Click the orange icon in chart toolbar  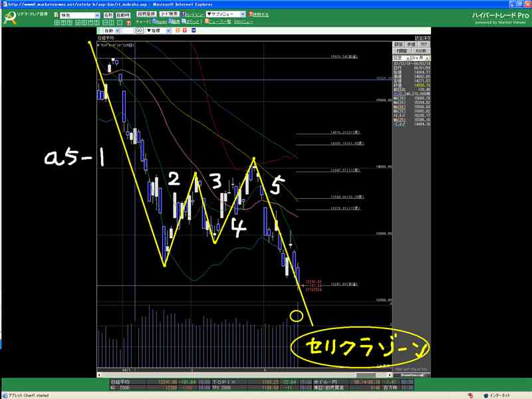click(177, 30)
